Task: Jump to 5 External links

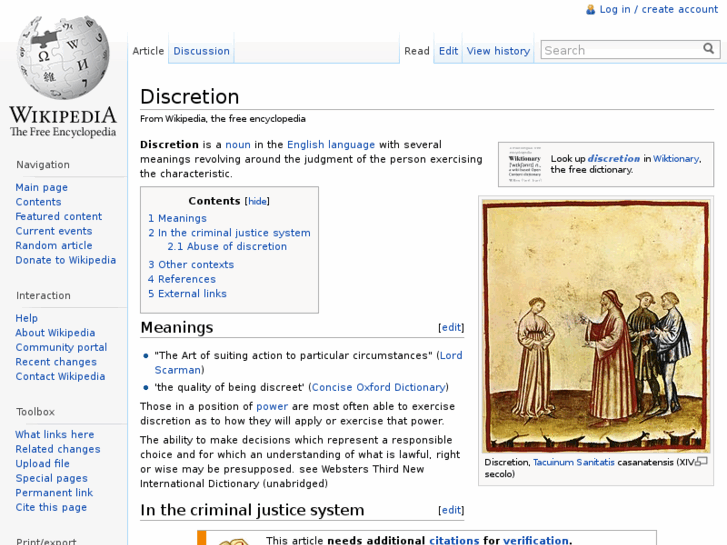Action: (187, 294)
